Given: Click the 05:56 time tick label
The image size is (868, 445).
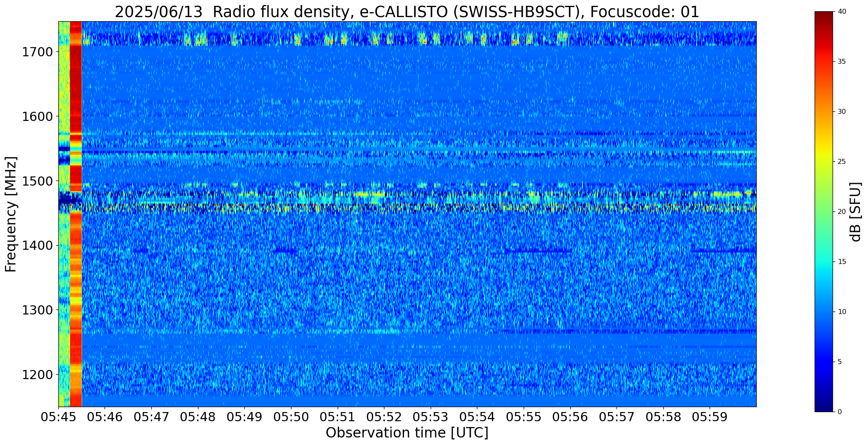Looking at the screenshot, I should coord(570,417).
